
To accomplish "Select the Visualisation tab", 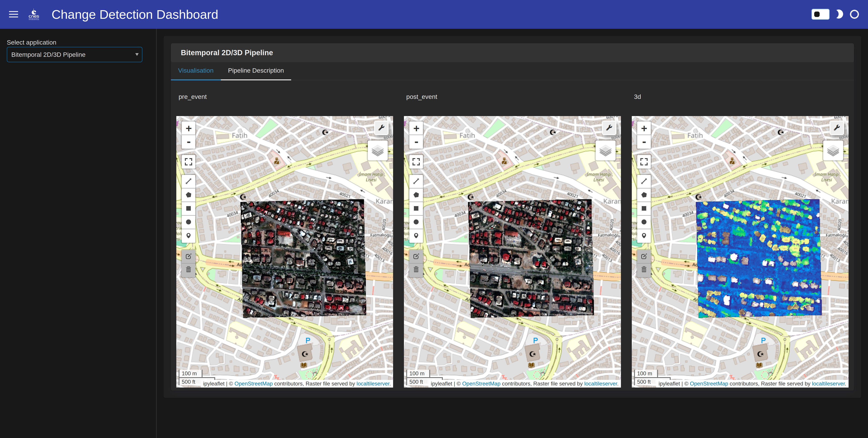I will point(196,70).
